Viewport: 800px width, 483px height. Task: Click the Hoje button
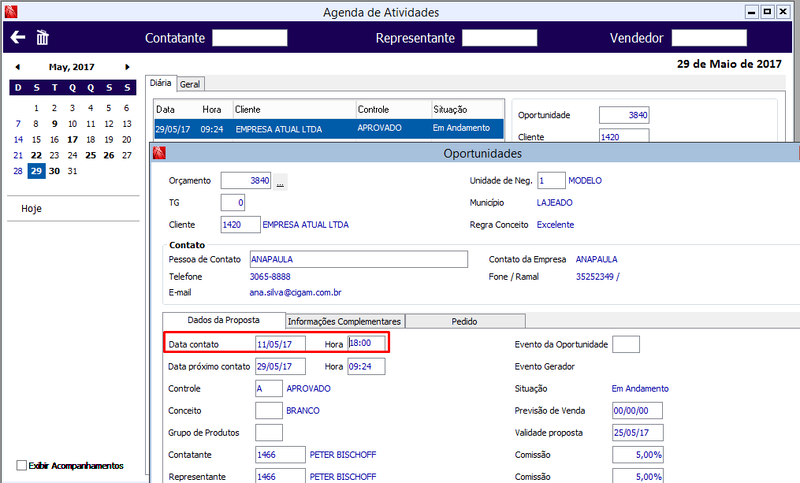(x=32, y=209)
